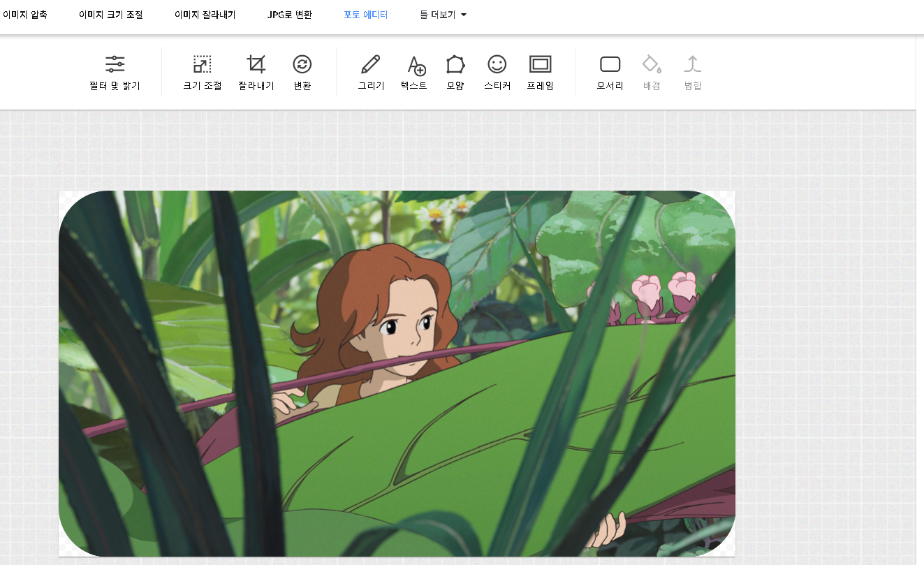Select the 그리기 pencil draw tool
The width and height of the screenshot is (924, 565).
coord(371,73)
